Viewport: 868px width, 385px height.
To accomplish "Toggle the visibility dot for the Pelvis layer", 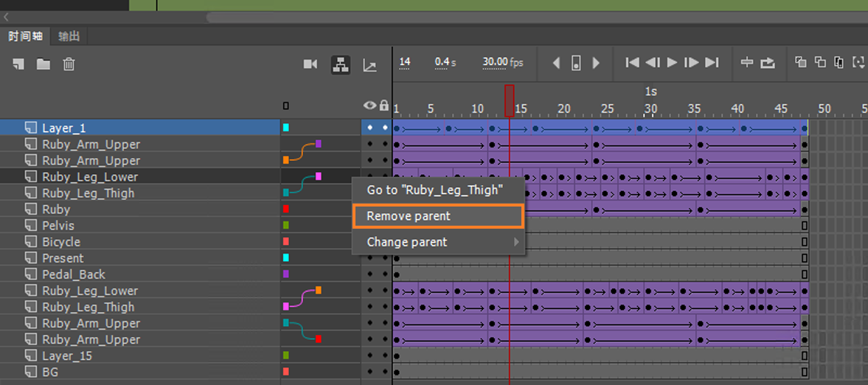I will (370, 226).
